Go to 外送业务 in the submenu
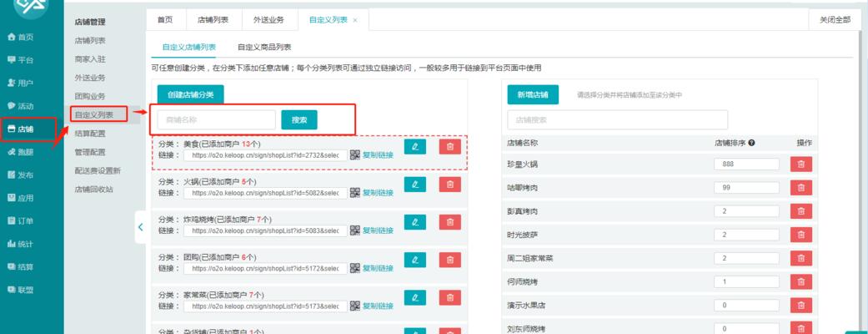Screen dimensions: 868x334 point(90,78)
